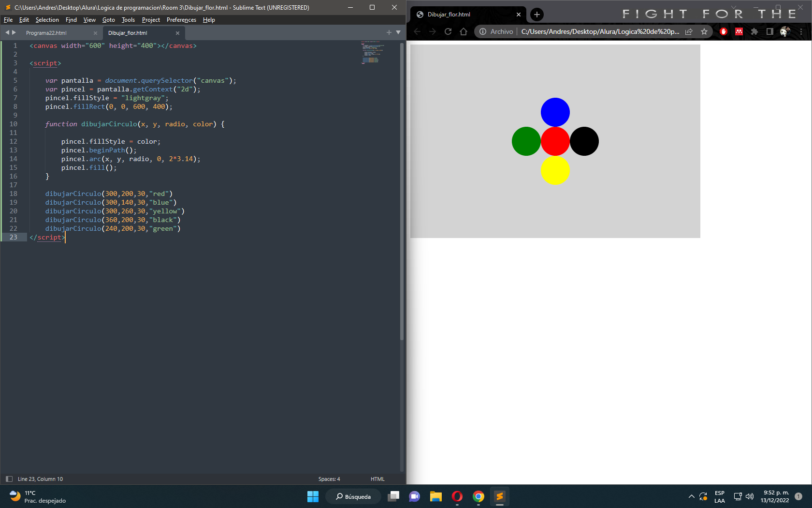The height and width of the screenshot is (508, 812).
Task: Click the Chrome home button
Action: pos(464,31)
